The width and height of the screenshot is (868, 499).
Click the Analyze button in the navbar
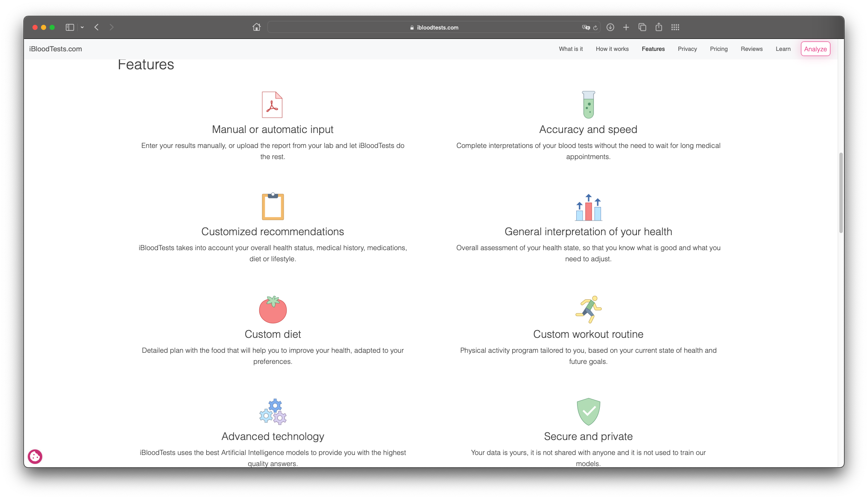pyautogui.click(x=815, y=48)
